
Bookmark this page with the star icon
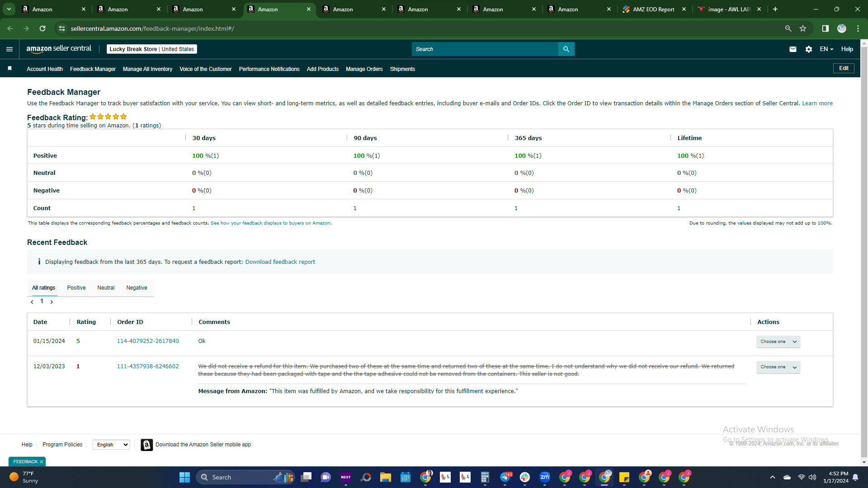(803, 28)
